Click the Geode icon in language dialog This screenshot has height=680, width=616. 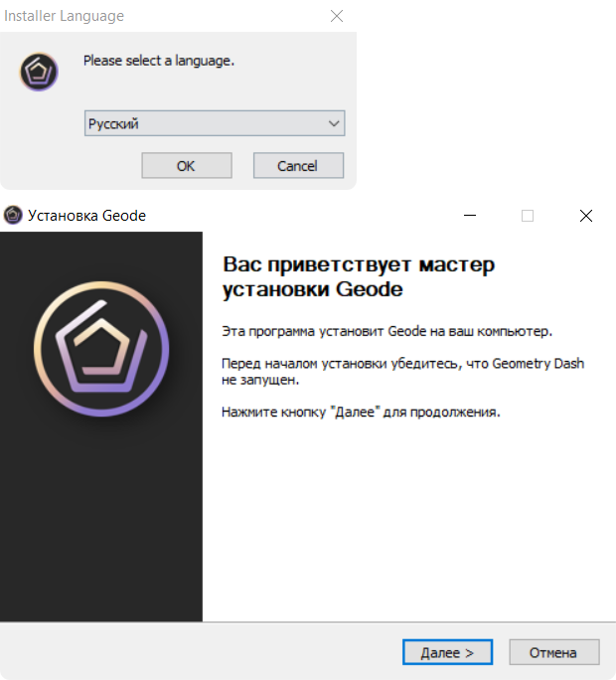[39, 72]
